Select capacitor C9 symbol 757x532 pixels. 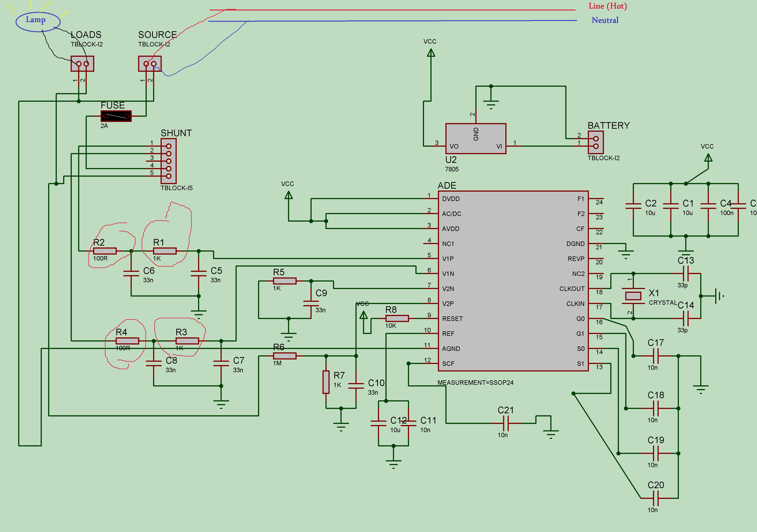(x=311, y=303)
